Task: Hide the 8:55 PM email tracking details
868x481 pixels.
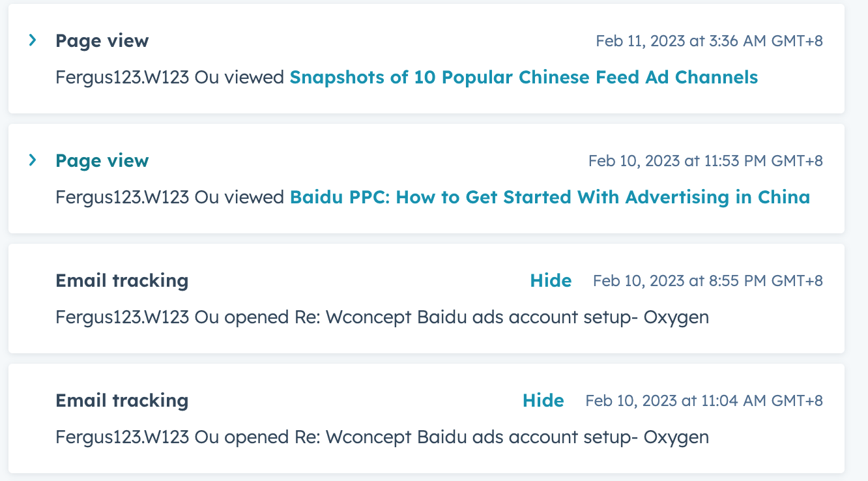Action: click(x=551, y=280)
